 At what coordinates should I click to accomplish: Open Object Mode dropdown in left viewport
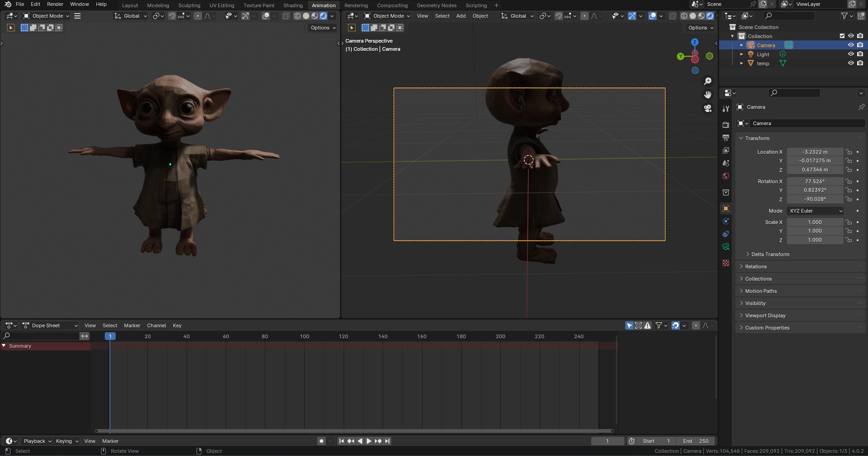click(47, 16)
